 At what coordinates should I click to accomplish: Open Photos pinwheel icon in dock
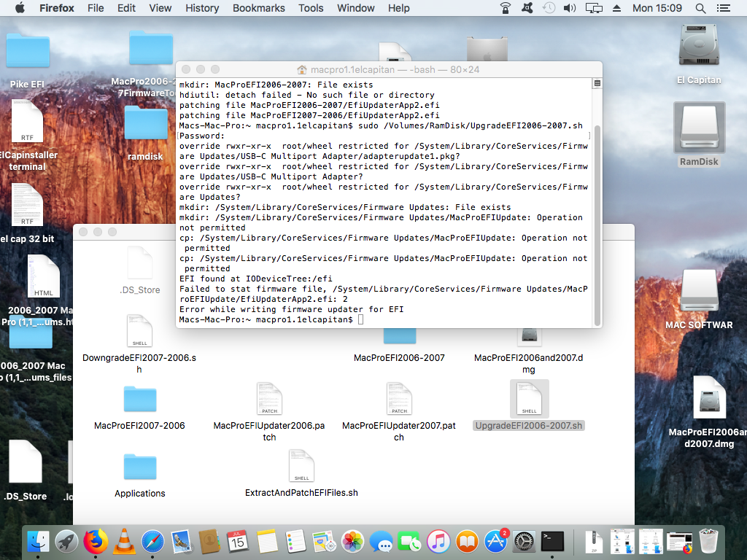352,542
